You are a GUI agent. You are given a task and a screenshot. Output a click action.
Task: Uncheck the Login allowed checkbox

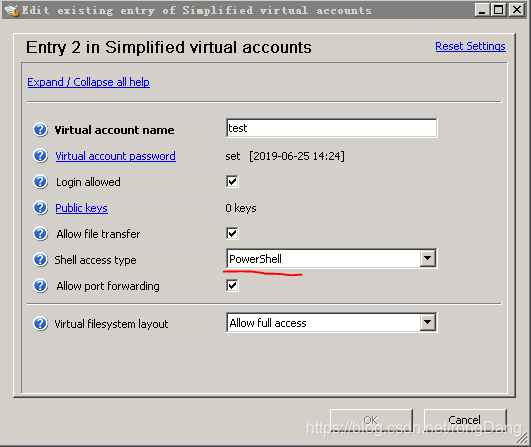point(232,182)
